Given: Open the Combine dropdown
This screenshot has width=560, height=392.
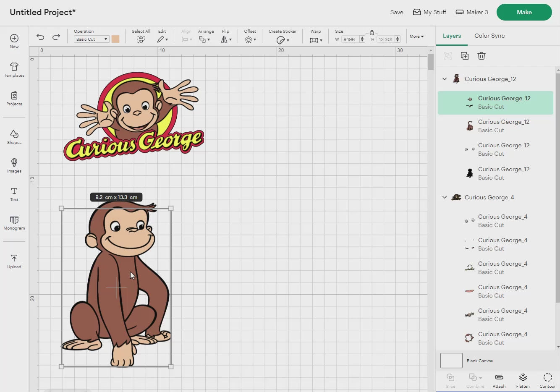Looking at the screenshot, I should pos(475,380).
